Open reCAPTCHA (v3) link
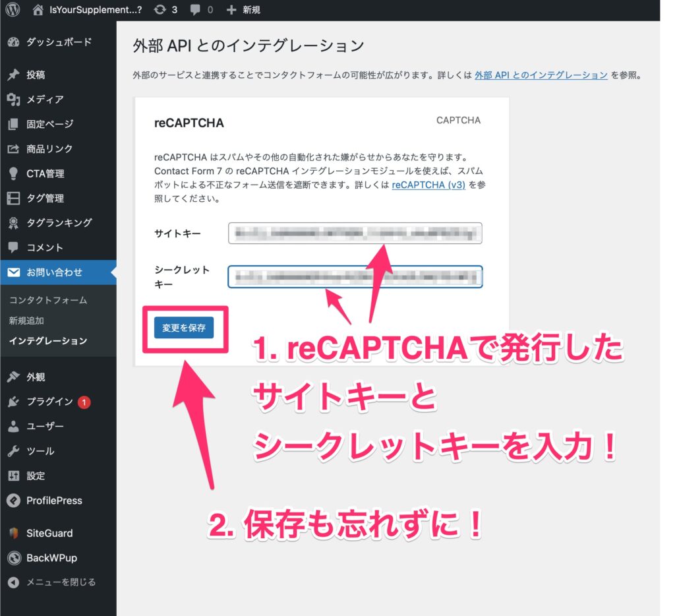The image size is (675, 616). (x=428, y=185)
